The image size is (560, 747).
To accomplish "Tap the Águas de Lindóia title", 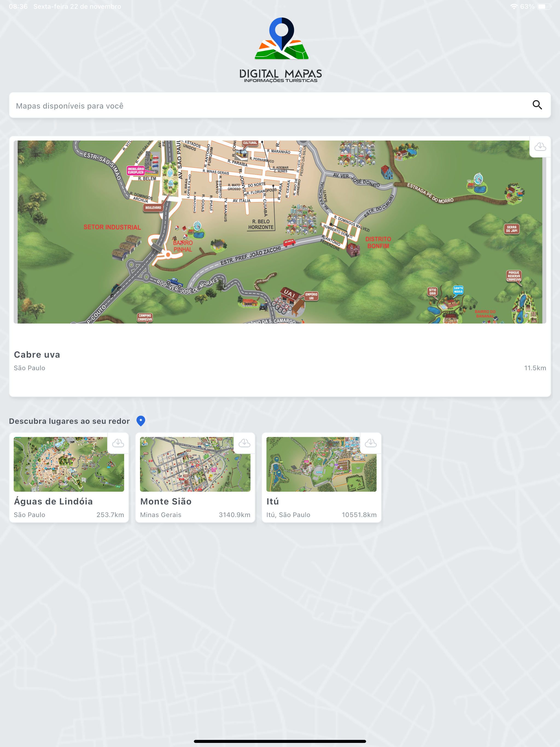I will 53,501.
